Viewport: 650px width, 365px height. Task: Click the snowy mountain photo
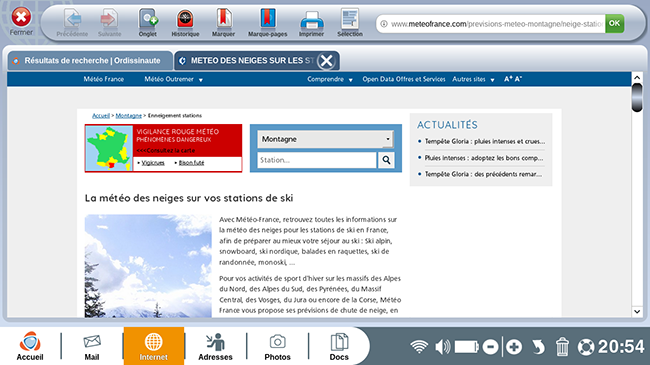tap(148, 266)
